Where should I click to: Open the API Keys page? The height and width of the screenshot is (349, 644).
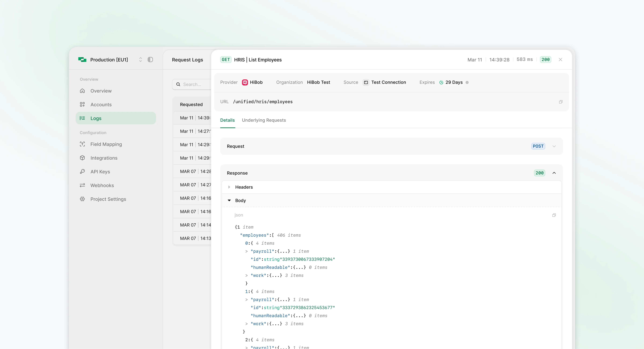100,172
